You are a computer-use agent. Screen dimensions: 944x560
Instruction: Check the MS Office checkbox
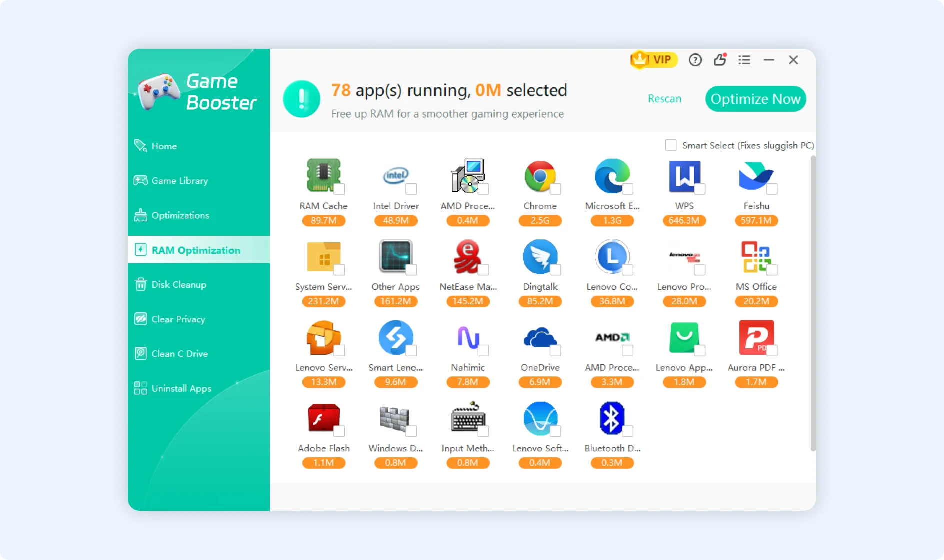coord(772,270)
